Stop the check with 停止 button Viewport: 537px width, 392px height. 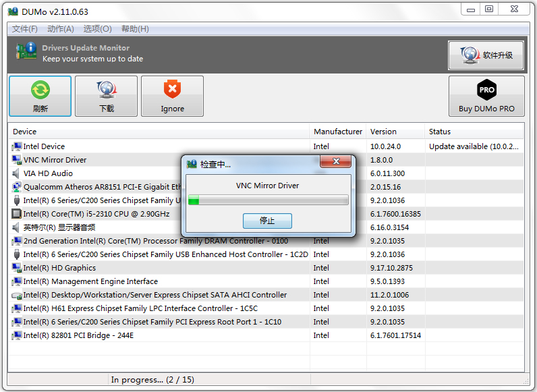[x=267, y=221]
